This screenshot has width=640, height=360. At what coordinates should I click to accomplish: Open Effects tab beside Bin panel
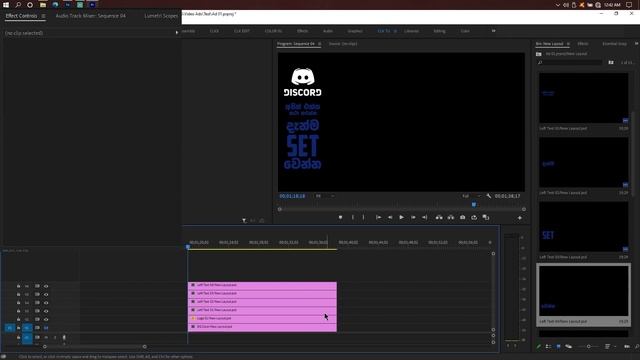[583, 44]
